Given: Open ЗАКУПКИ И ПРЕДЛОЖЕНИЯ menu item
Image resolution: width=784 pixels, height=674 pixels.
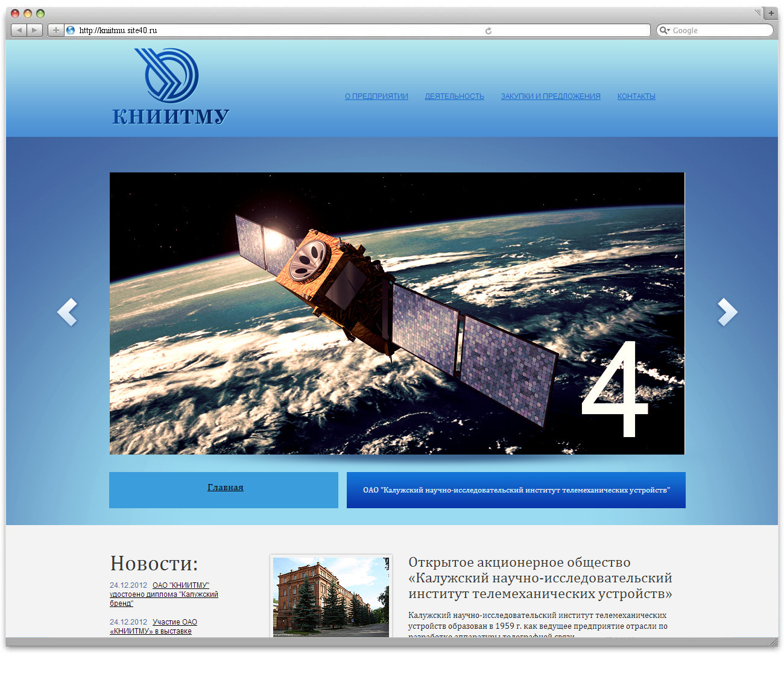Looking at the screenshot, I should tap(551, 96).
